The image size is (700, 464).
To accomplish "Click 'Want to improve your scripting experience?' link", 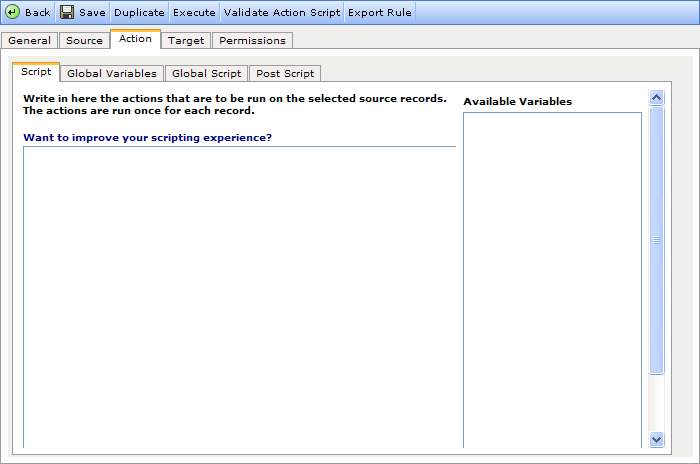I will 147,137.
